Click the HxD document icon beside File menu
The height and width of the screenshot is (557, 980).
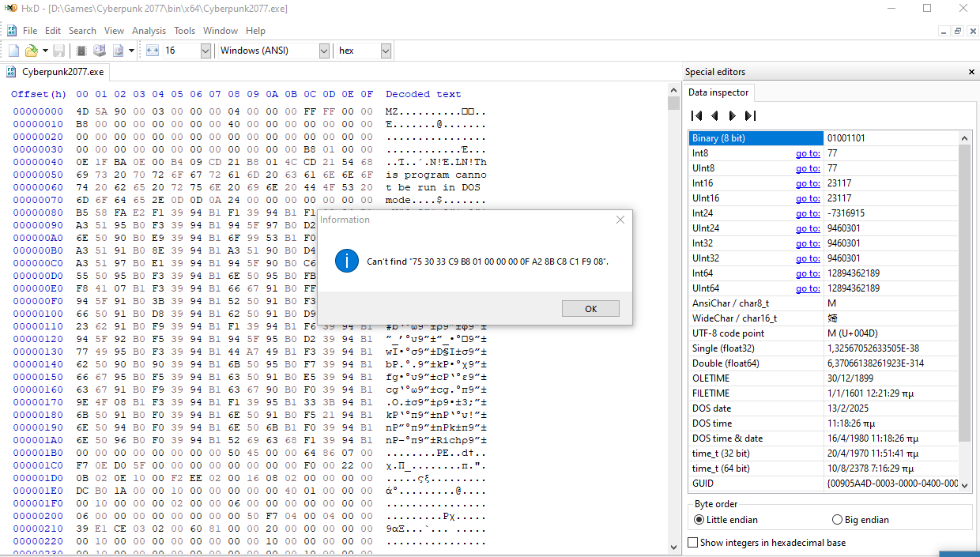tap(12, 31)
